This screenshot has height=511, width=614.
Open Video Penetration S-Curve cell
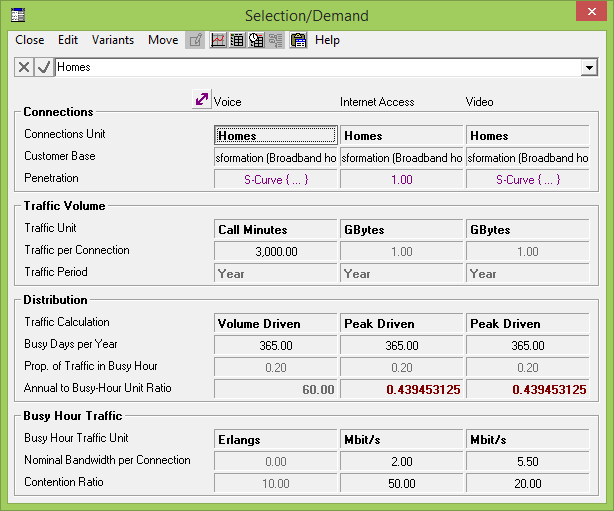pyautogui.click(x=527, y=179)
